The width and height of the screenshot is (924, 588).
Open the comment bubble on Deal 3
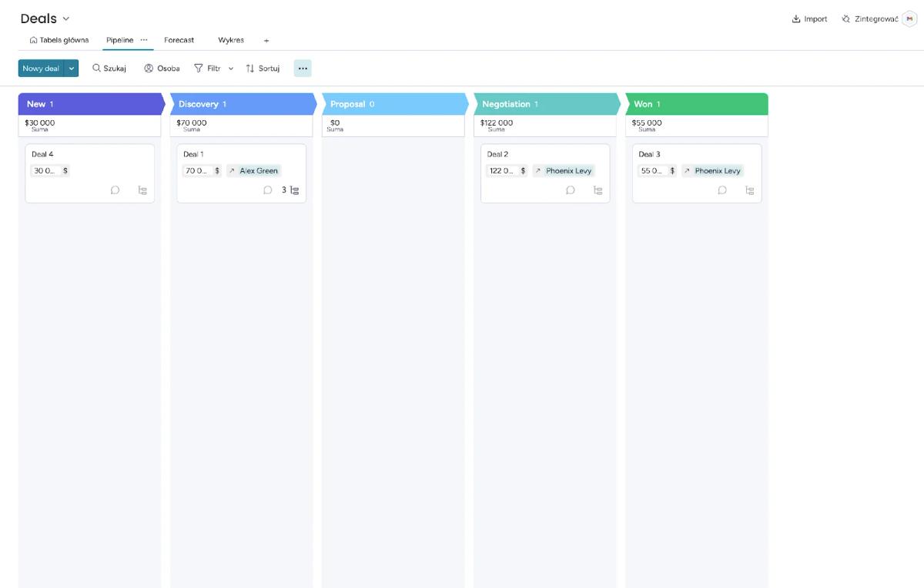pyautogui.click(x=722, y=190)
